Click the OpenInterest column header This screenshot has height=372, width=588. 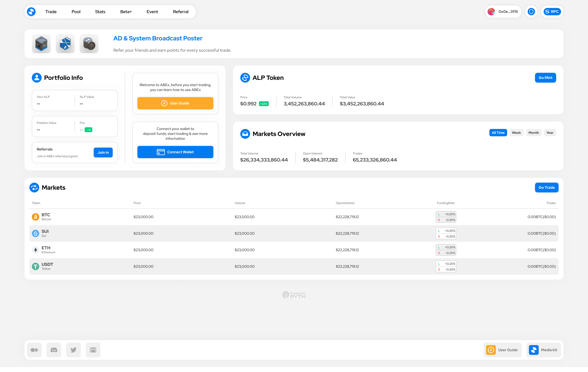pos(345,203)
